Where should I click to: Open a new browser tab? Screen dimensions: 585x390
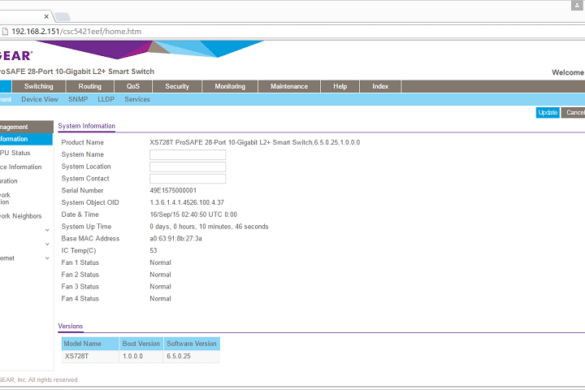coord(62,17)
